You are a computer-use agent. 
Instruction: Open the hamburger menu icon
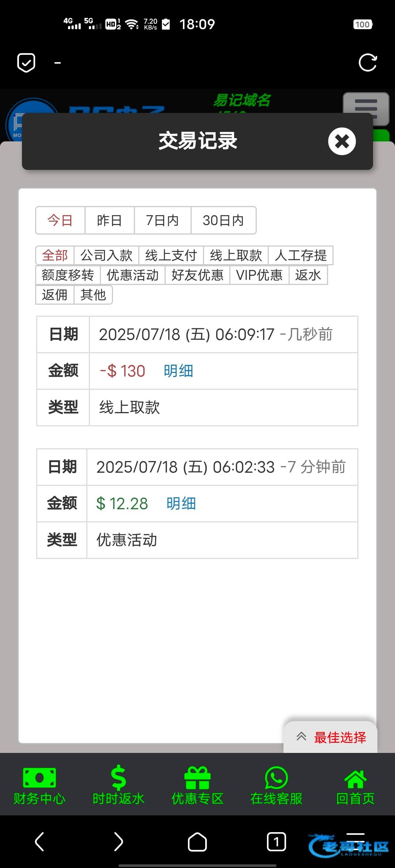(x=366, y=108)
